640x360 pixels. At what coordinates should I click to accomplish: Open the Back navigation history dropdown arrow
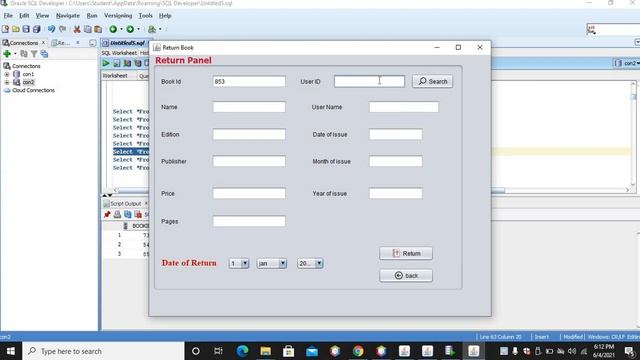pyautogui.click(x=122, y=29)
